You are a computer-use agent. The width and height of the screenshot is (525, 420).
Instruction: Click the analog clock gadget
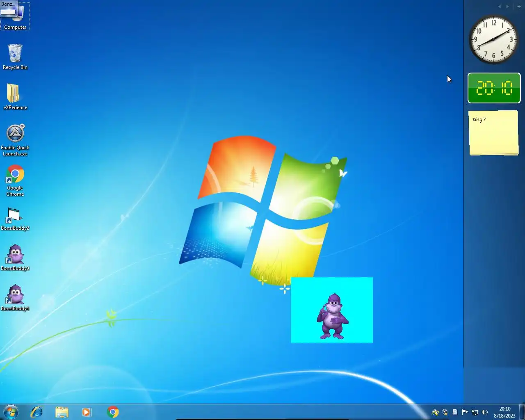494,39
